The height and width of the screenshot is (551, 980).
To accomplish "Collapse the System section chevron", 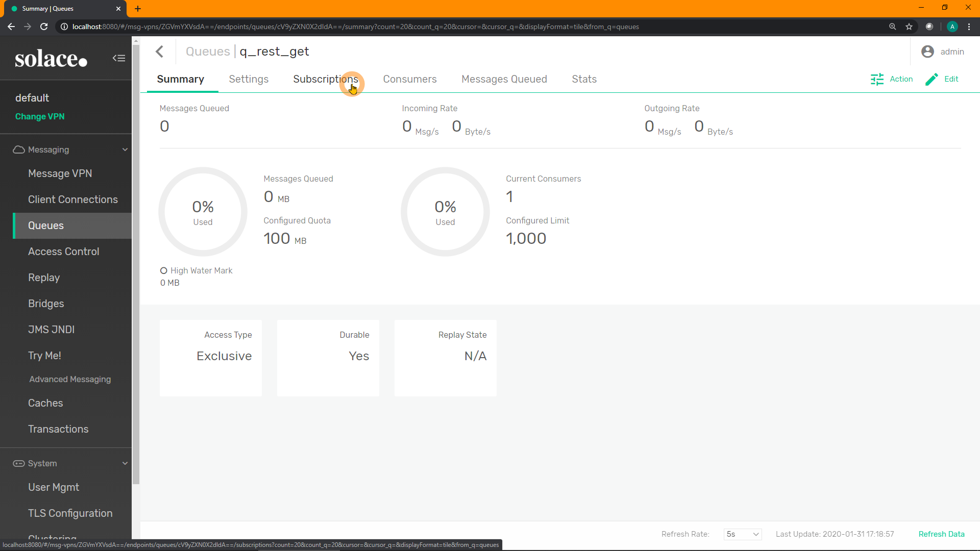I will [x=125, y=463].
